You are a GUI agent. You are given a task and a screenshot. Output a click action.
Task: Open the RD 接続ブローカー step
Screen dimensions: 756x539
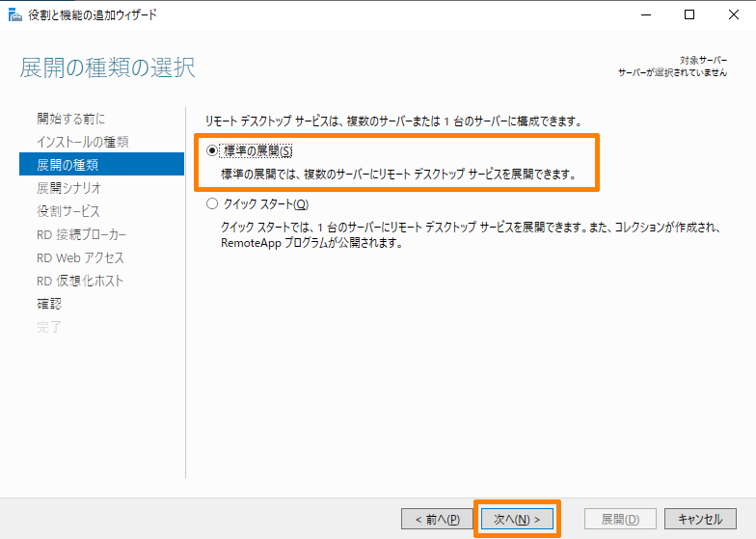point(81,234)
